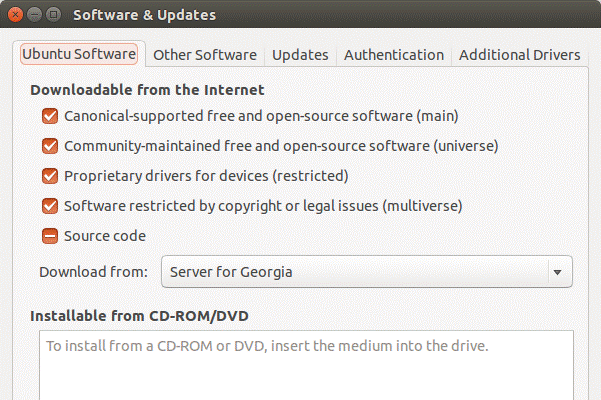Go to the Authentication tab
The width and height of the screenshot is (601, 400).
coord(394,55)
